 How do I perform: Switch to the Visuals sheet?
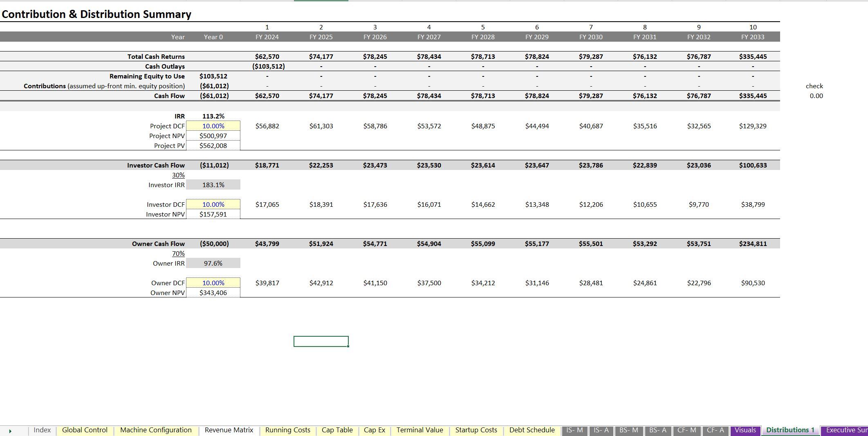746,430
